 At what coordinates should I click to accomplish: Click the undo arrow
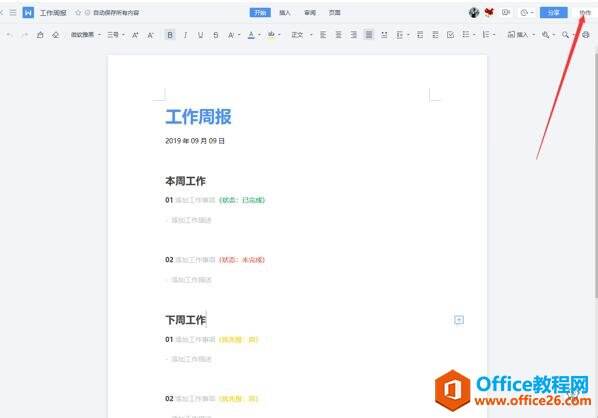(x=10, y=35)
